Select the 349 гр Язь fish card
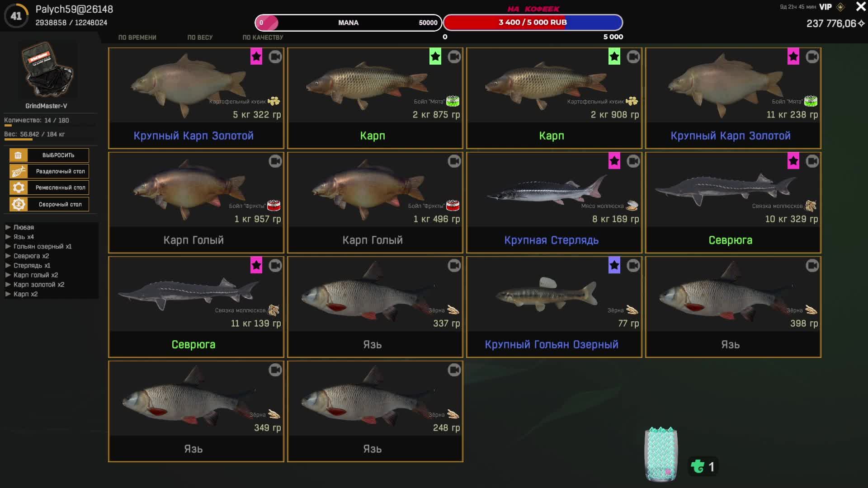The image size is (868, 488). pos(196,411)
